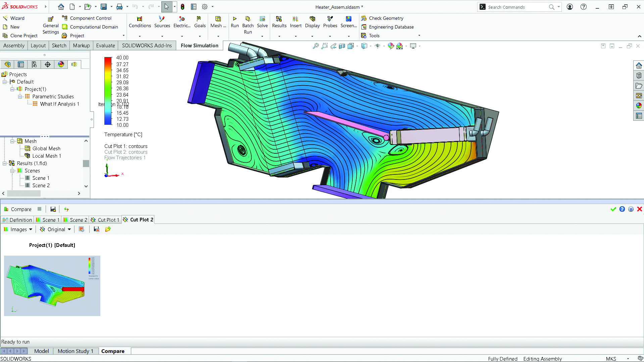The height and width of the screenshot is (362, 644).
Task: Stop the Compare calculation
Action: pyautogui.click(x=39, y=209)
